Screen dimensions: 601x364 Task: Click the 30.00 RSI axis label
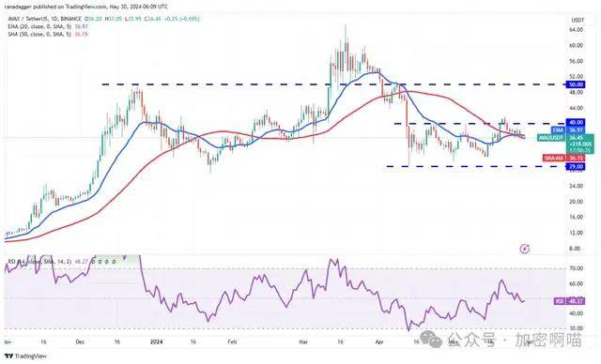[x=576, y=328]
